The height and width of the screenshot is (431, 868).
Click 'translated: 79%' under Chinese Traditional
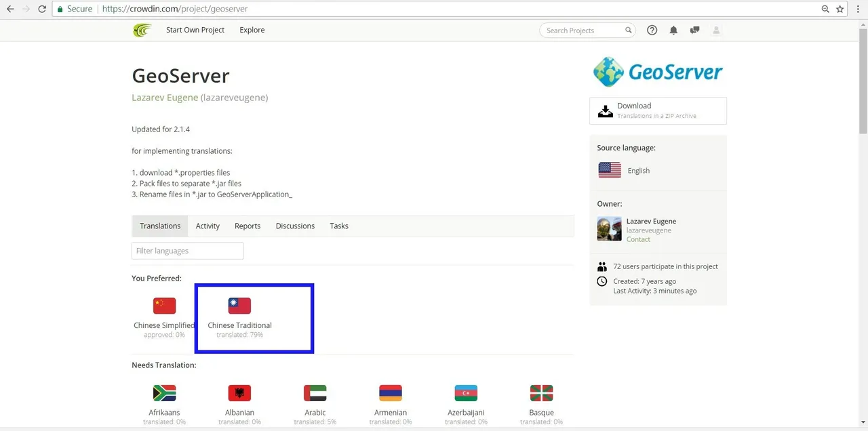coord(239,335)
